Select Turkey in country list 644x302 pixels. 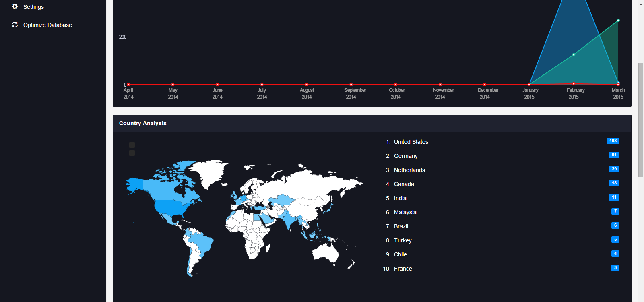pyautogui.click(x=402, y=240)
